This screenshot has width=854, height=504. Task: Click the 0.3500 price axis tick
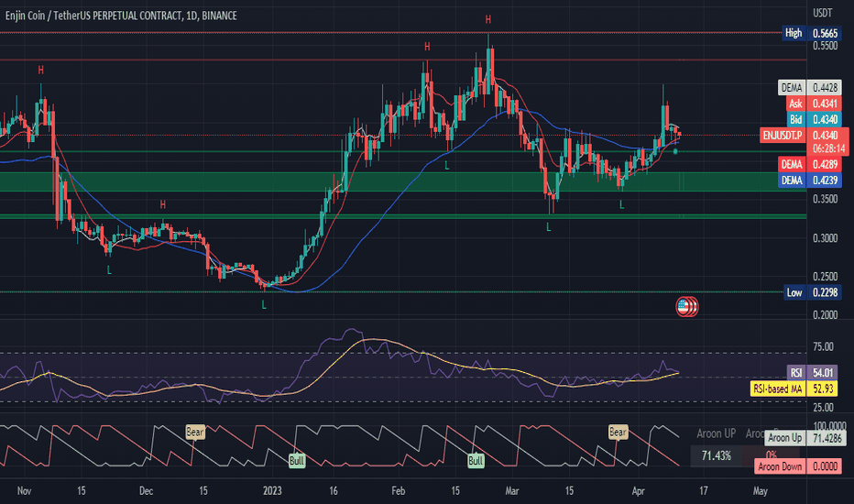coord(825,200)
